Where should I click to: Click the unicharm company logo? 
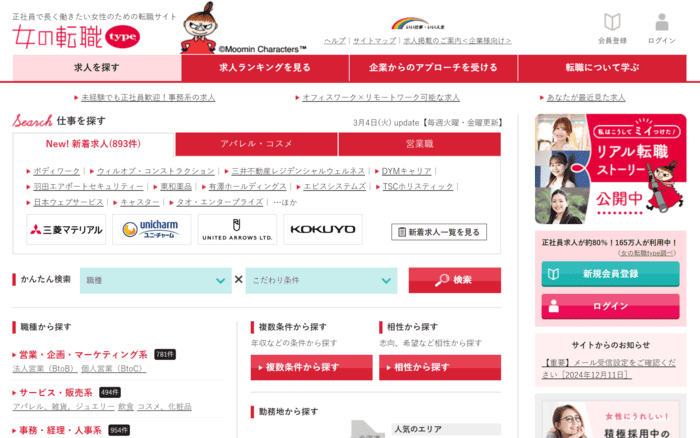point(152,229)
